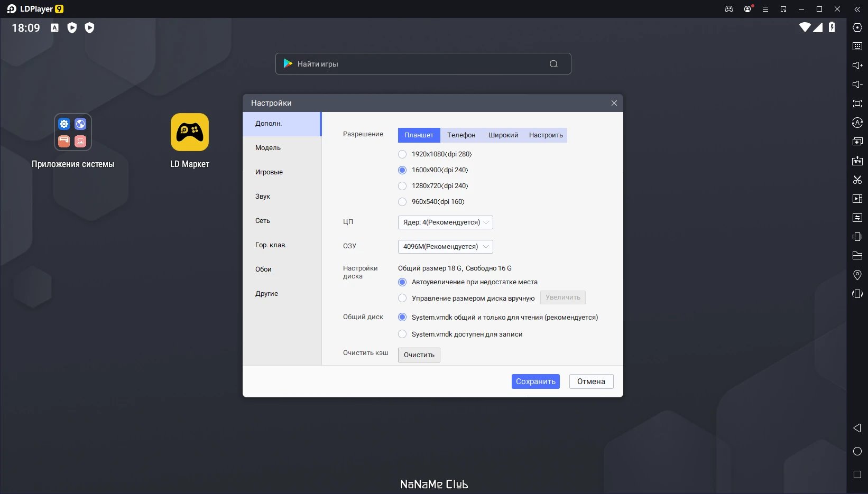Open the keyboard mapping icon in the sidebar
This screenshot has width=868, height=494.
857,46
